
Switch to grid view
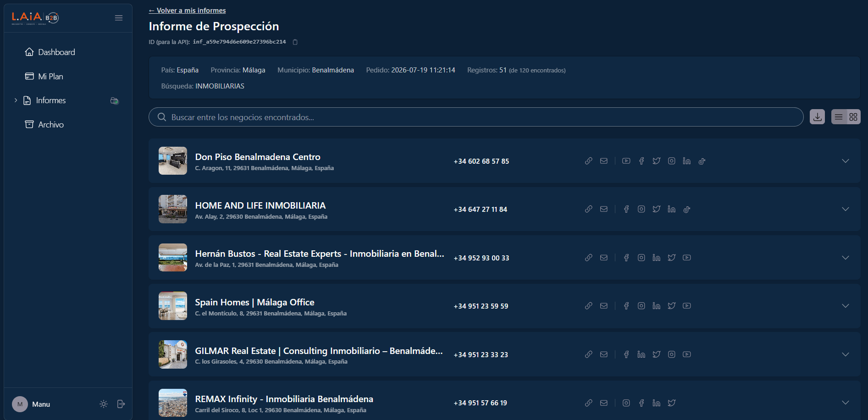[853, 117]
